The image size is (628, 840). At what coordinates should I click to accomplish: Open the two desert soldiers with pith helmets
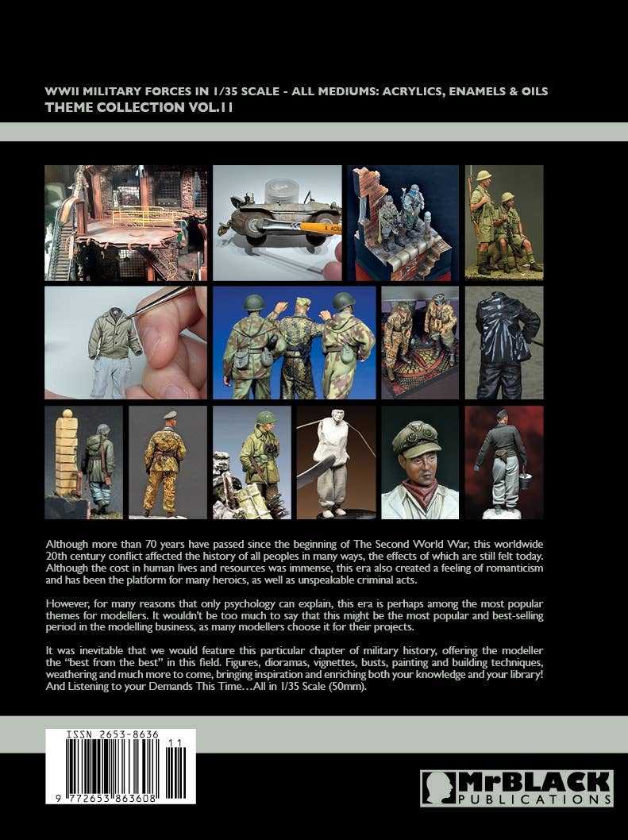click(503, 223)
